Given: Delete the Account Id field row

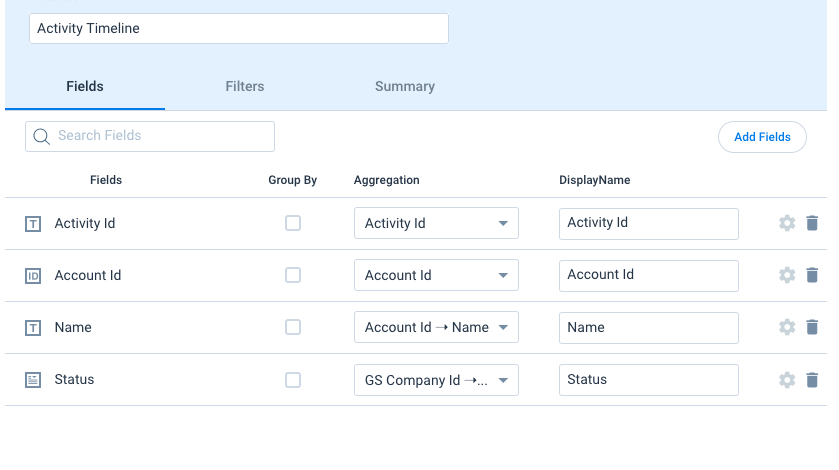Looking at the screenshot, I should click(812, 275).
